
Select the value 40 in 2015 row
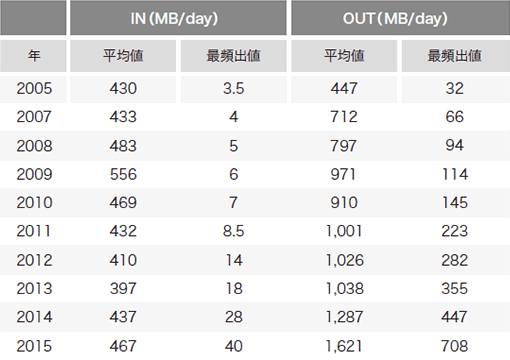point(234,346)
